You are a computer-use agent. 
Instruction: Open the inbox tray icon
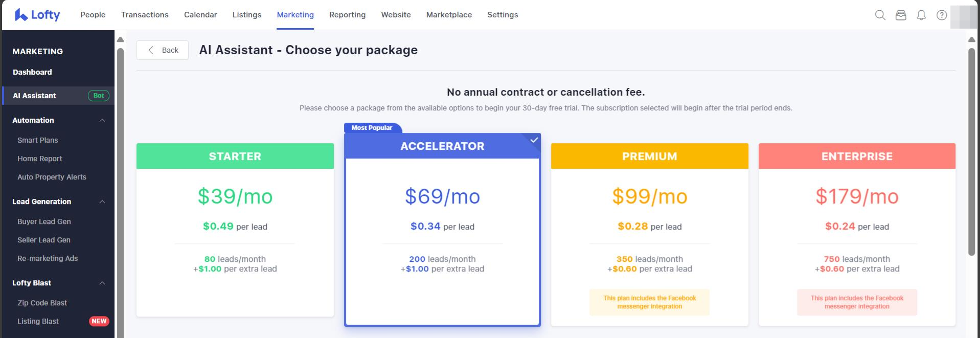901,15
